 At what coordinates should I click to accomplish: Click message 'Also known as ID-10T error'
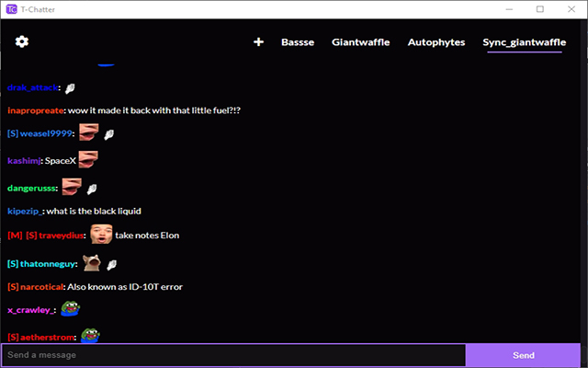coord(125,287)
